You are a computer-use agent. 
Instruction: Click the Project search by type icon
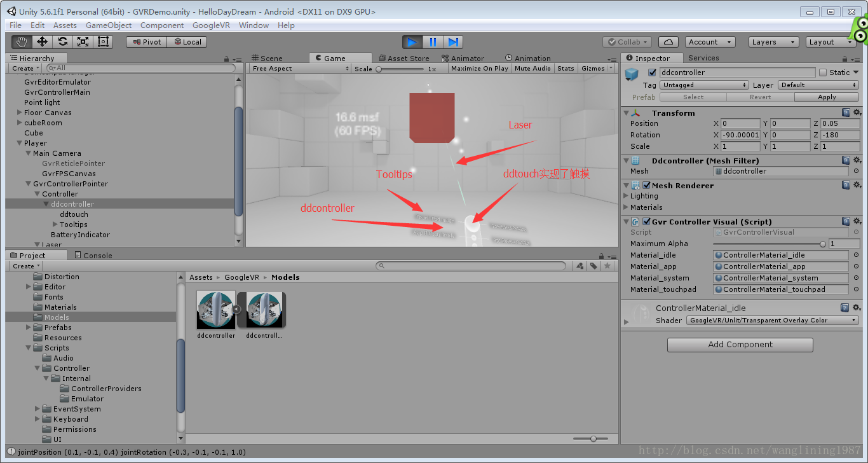tap(580, 266)
